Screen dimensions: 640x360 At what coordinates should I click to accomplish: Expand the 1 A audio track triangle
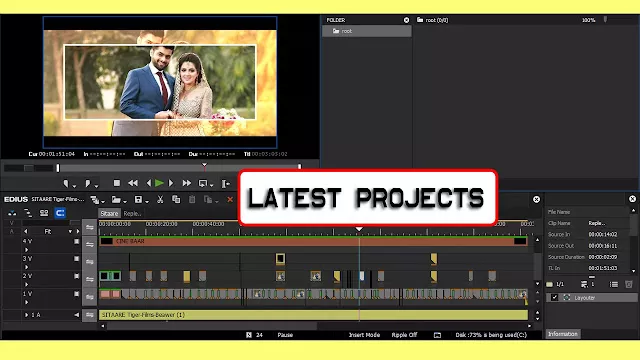pyautogui.click(x=27, y=315)
